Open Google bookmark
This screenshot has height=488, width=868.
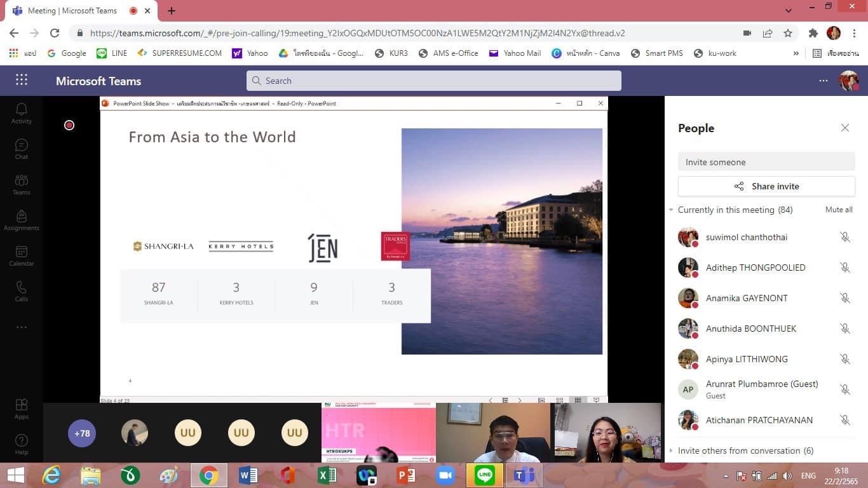67,53
